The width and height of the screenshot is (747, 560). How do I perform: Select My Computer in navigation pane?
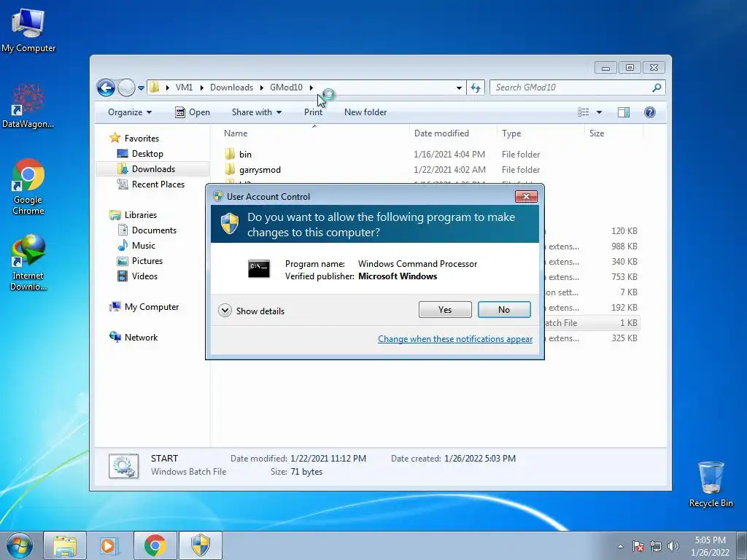152,307
